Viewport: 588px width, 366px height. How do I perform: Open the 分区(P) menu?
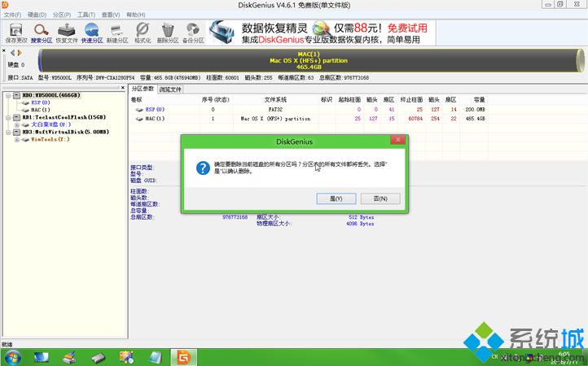click(x=62, y=15)
